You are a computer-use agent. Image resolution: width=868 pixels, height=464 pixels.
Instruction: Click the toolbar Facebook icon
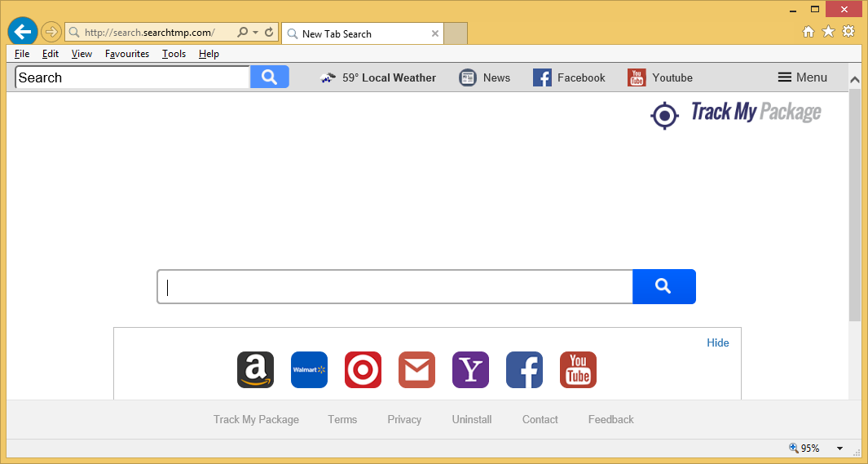(x=542, y=77)
